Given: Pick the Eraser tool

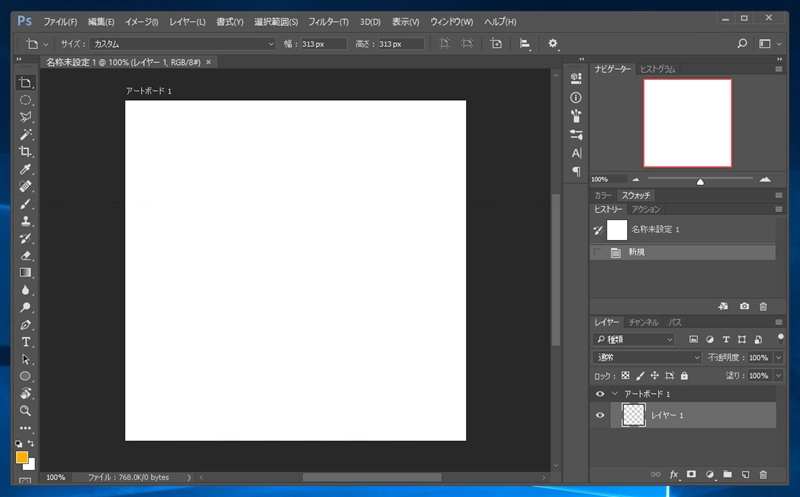Looking at the screenshot, I should click(x=26, y=255).
